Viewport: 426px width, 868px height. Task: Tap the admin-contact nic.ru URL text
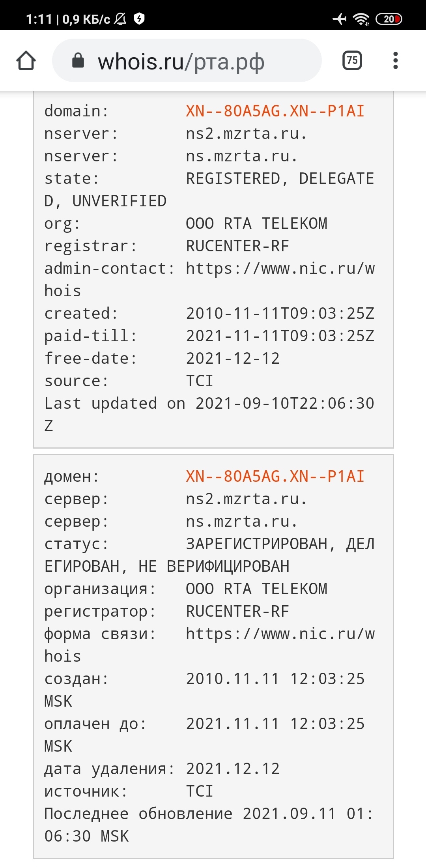click(x=280, y=269)
